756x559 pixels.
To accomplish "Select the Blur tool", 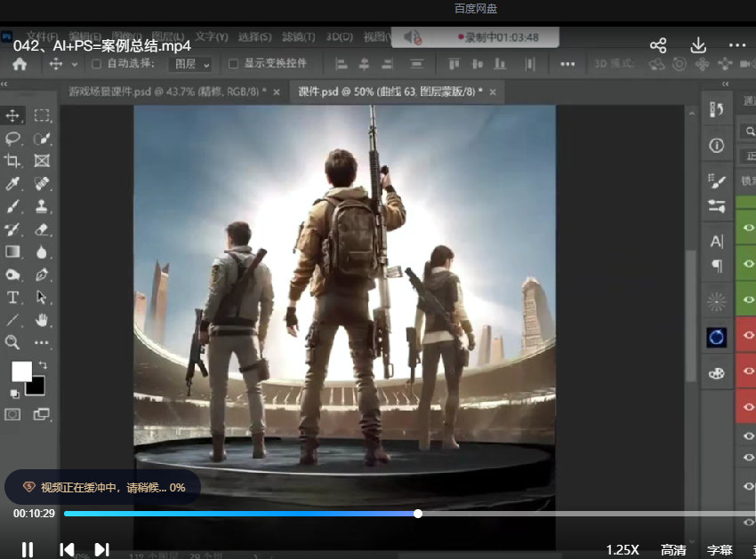I will [x=42, y=252].
